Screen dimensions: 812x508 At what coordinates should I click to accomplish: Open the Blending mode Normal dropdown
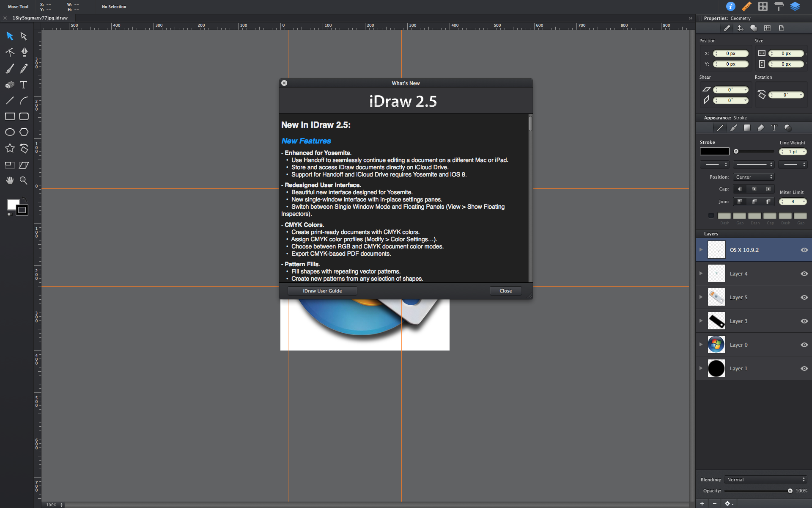click(x=765, y=480)
